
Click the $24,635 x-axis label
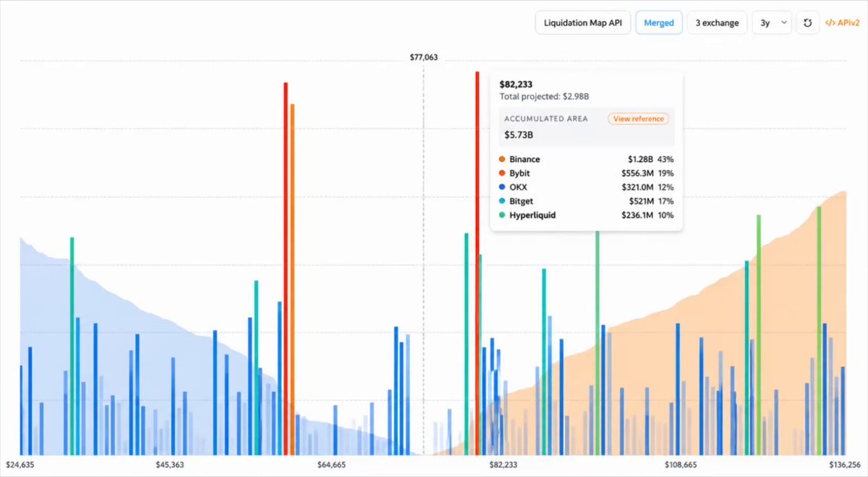click(20, 465)
